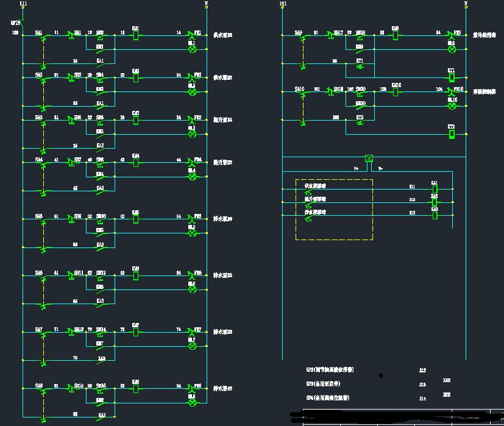Select the KT1 timer coil rectangle
504x426 pixels.
pyautogui.click(x=452, y=77)
